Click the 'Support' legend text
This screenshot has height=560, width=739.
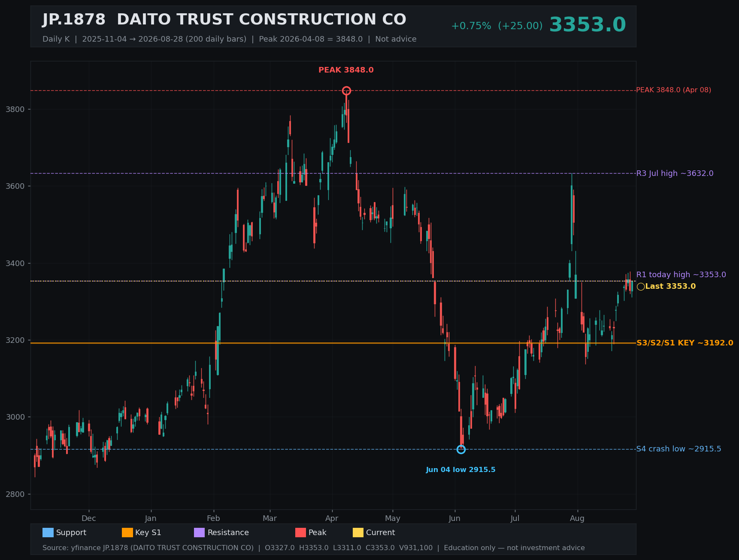(x=71, y=533)
